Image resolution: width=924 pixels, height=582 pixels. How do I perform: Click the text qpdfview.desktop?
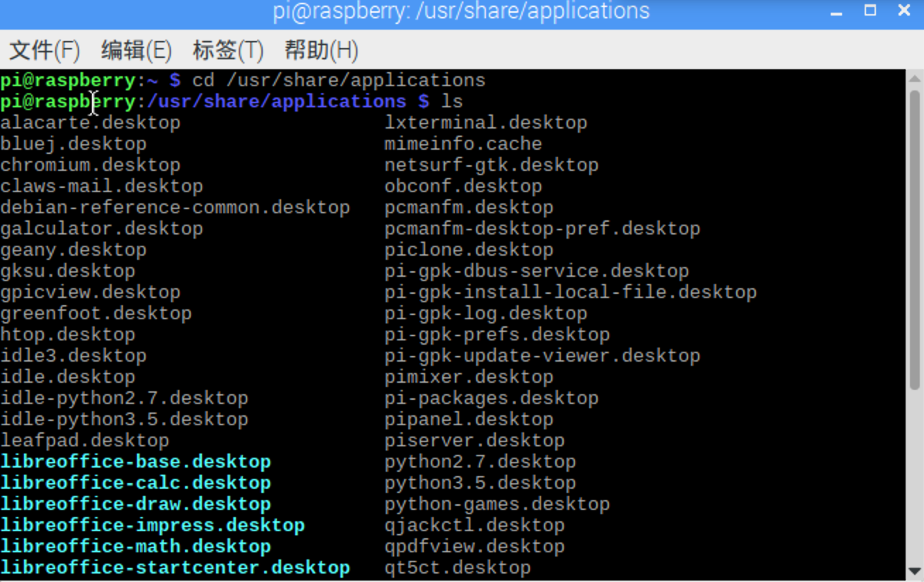475,547
